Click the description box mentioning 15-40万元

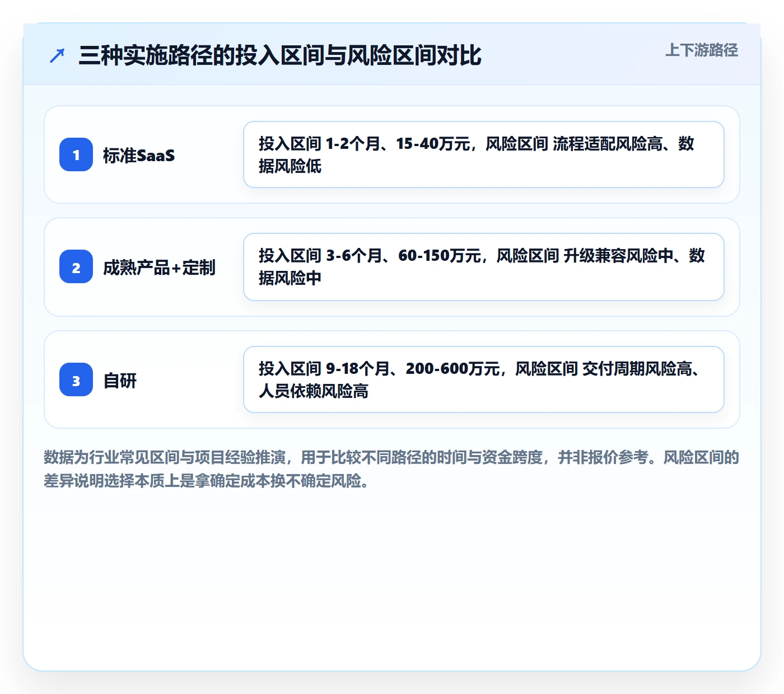coord(484,154)
